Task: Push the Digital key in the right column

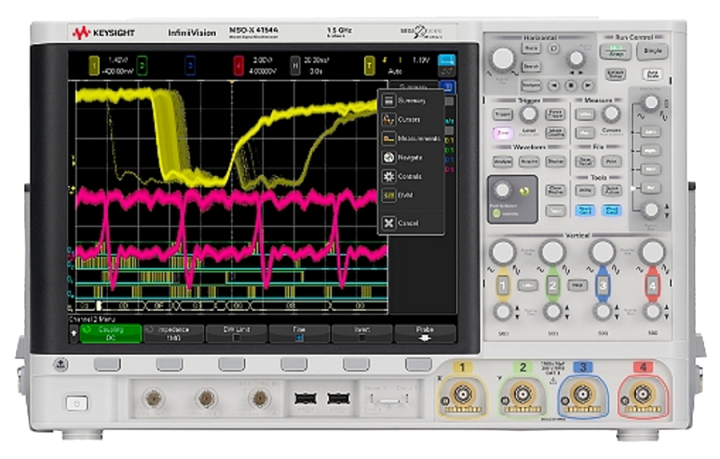Action: [x=650, y=151]
